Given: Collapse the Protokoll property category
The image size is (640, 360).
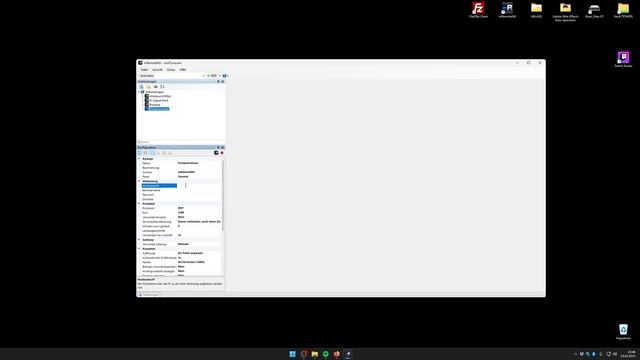Looking at the screenshot, I should click(x=139, y=204).
